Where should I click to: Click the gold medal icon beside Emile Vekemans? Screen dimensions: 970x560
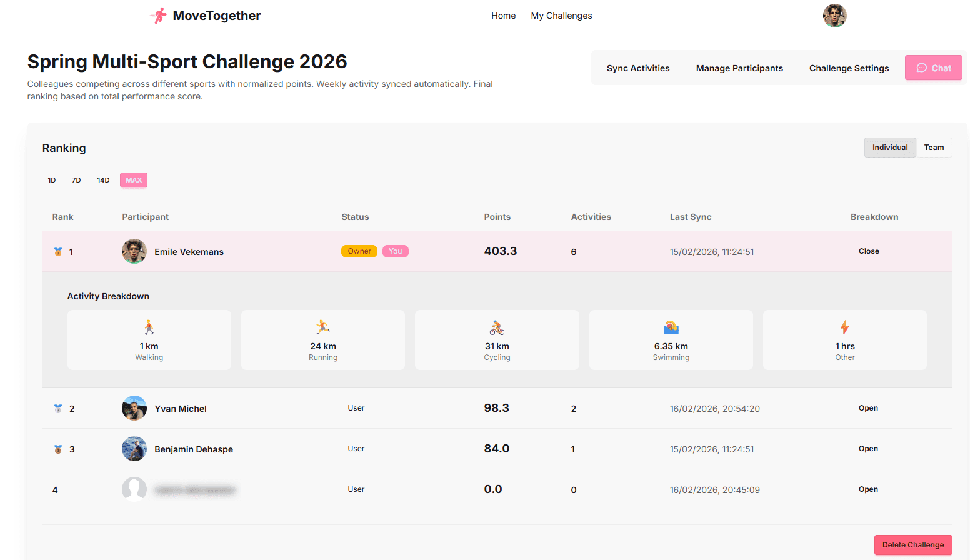[x=57, y=251]
